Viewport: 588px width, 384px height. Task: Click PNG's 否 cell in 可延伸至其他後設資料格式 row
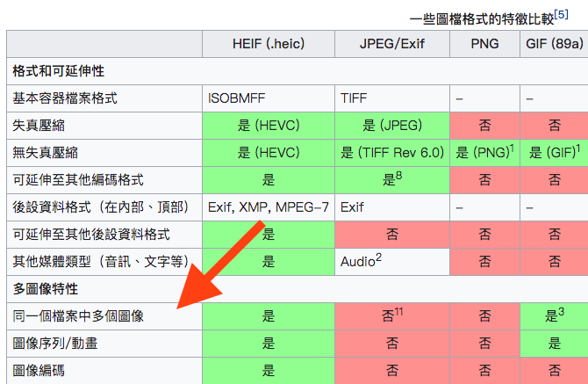coord(484,235)
